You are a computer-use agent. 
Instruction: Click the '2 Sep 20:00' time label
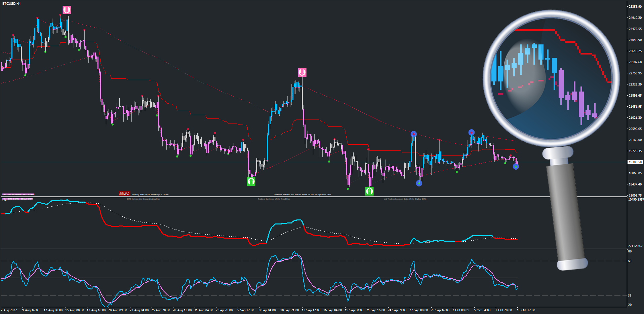224,310
